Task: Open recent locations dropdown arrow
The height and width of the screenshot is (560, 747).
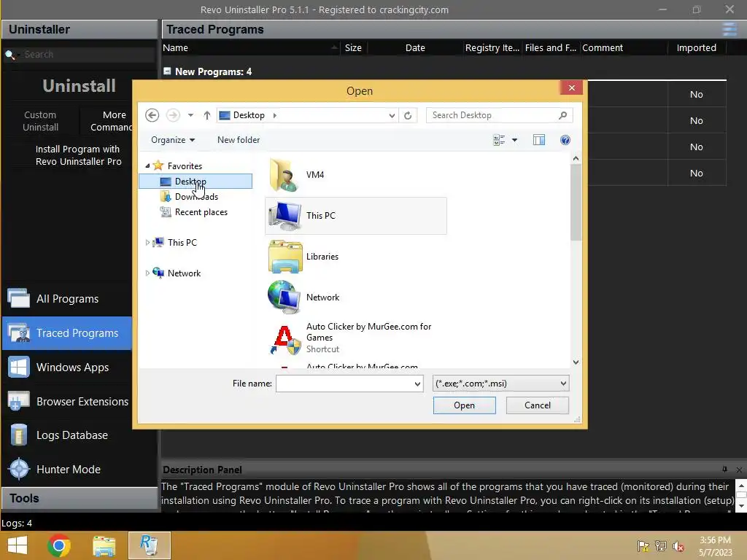Action: (x=190, y=115)
